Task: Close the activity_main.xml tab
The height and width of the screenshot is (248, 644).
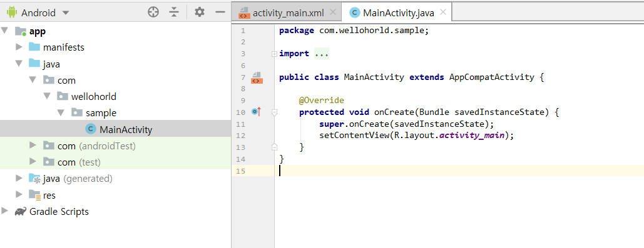Action: pyautogui.click(x=333, y=12)
